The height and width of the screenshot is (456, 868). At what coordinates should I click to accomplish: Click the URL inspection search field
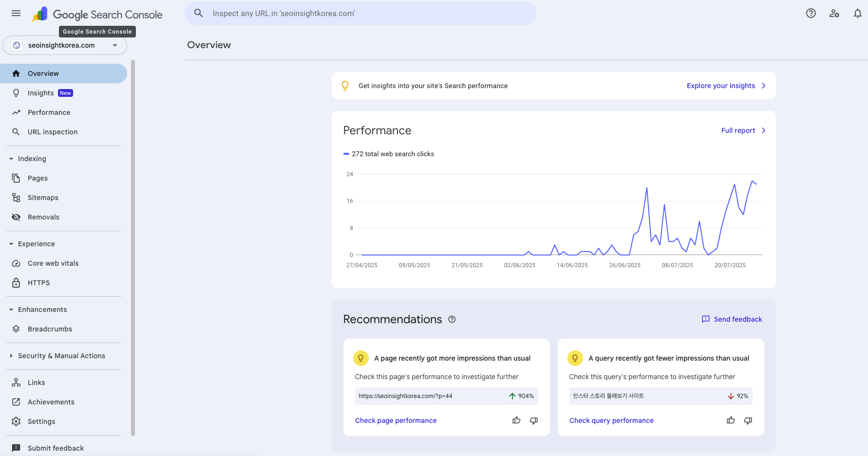[360, 13]
